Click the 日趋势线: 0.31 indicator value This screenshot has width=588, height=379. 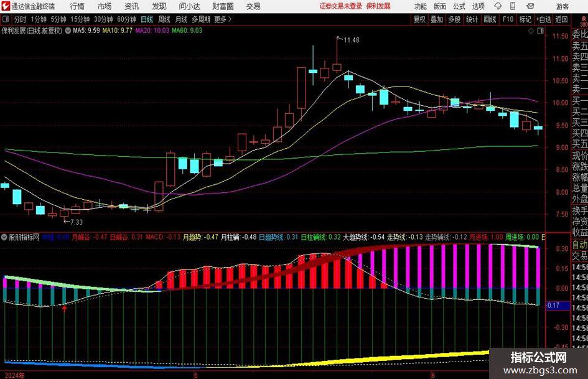tap(278, 237)
